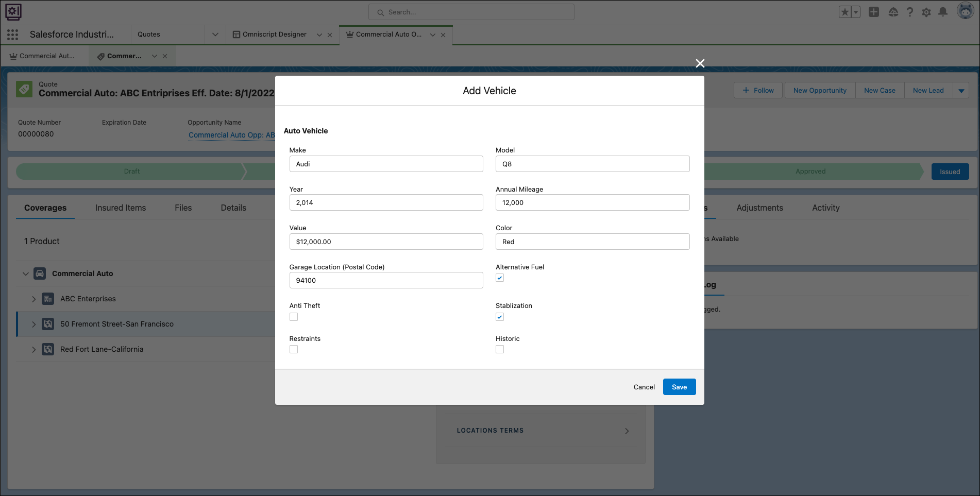980x496 pixels.
Task: Open the Omniscript Designer workspace tab
Action: (x=274, y=35)
